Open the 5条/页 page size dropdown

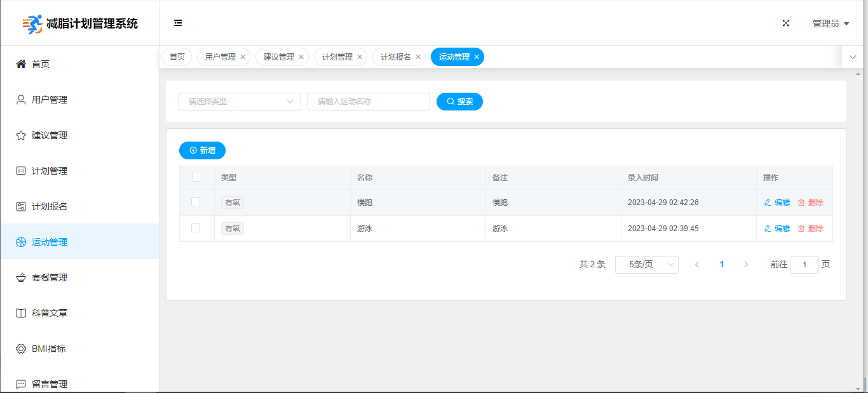647,265
